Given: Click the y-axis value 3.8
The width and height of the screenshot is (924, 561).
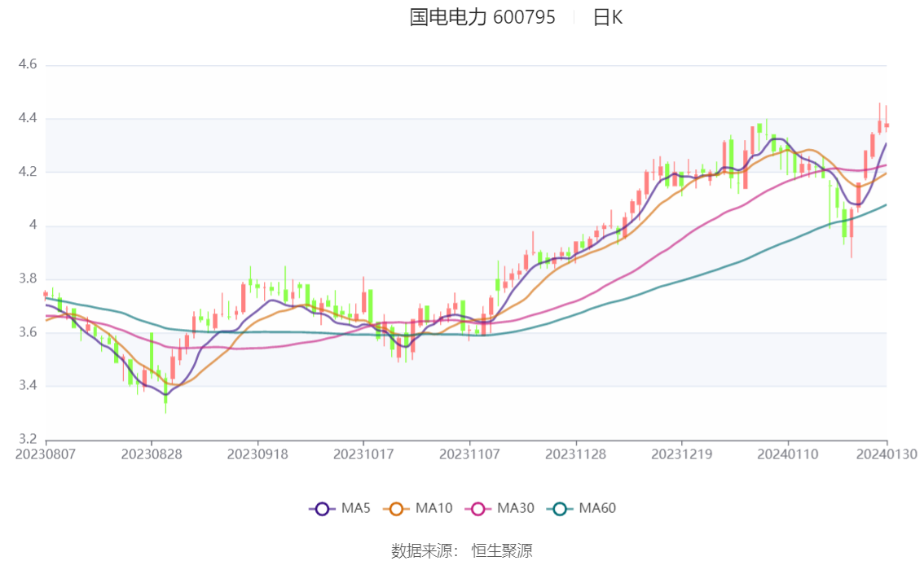Looking at the screenshot, I should [x=28, y=278].
